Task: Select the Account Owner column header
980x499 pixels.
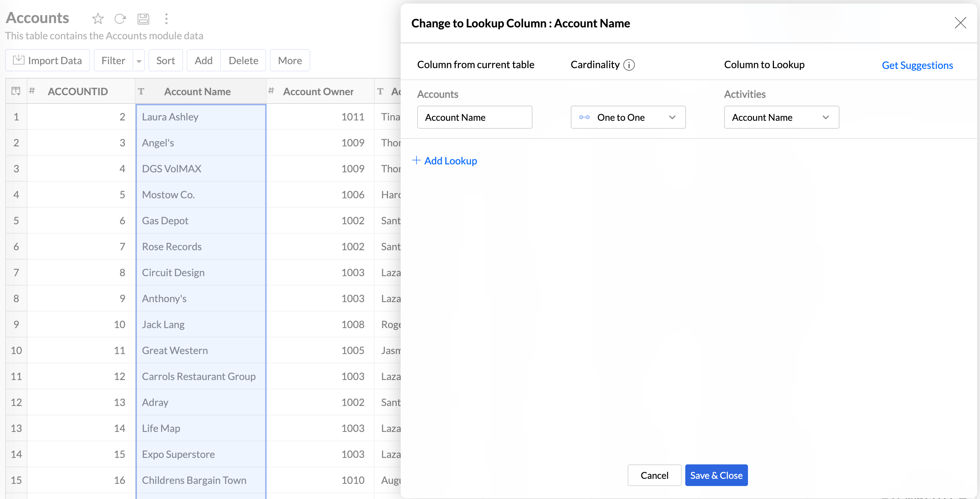Action: tap(318, 91)
